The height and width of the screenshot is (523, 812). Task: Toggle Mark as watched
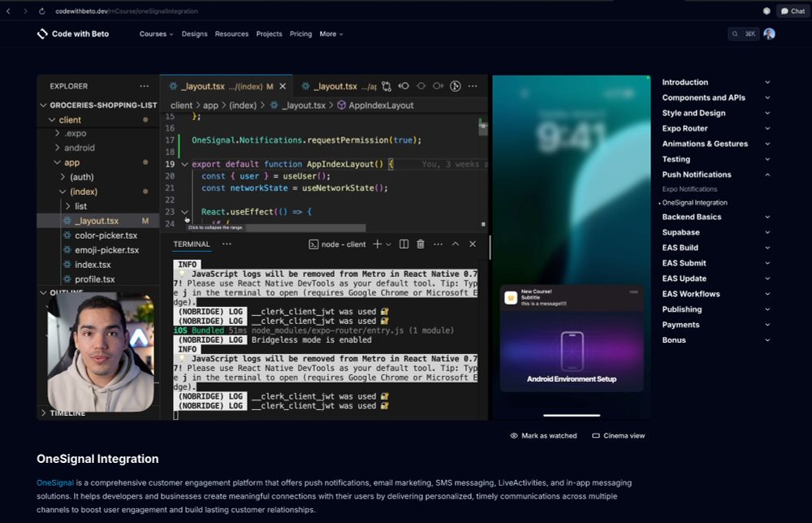(x=543, y=435)
